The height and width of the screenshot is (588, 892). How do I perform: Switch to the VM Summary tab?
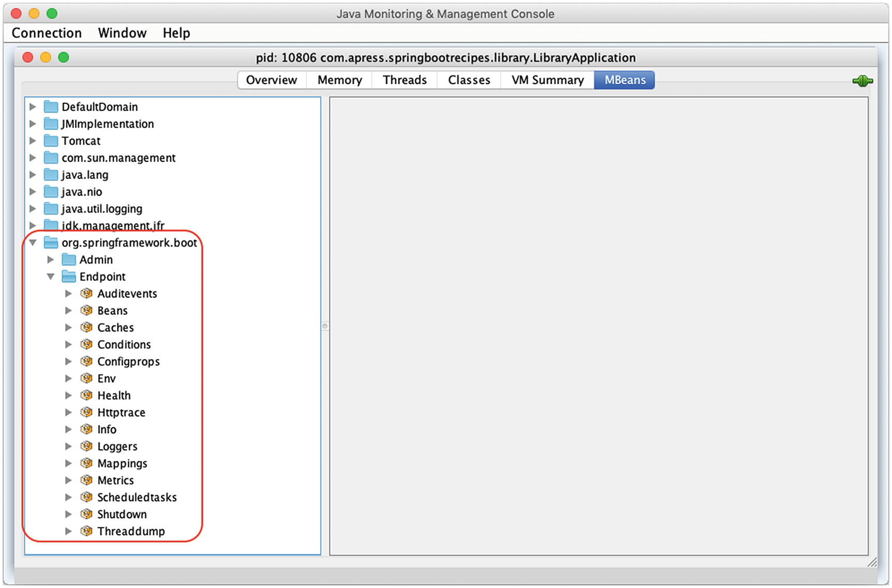pos(548,80)
